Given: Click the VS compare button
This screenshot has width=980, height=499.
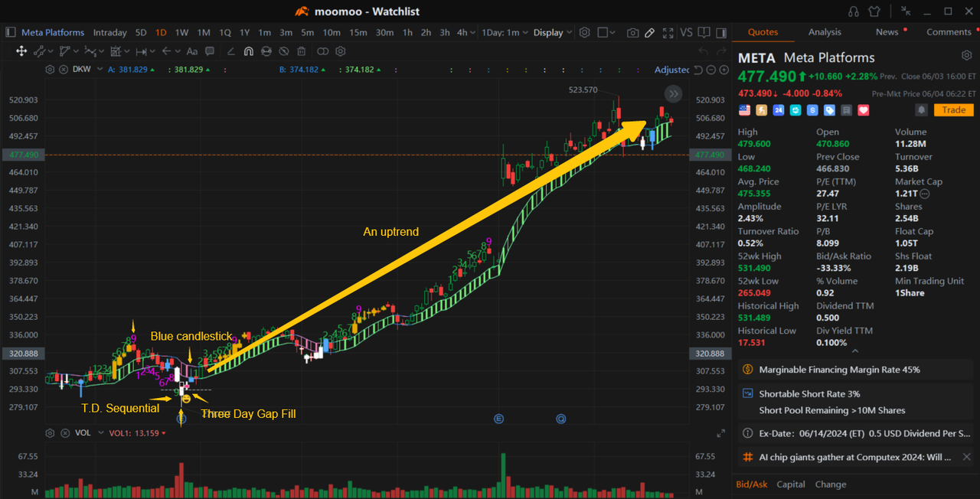Looking at the screenshot, I should click(x=686, y=32).
